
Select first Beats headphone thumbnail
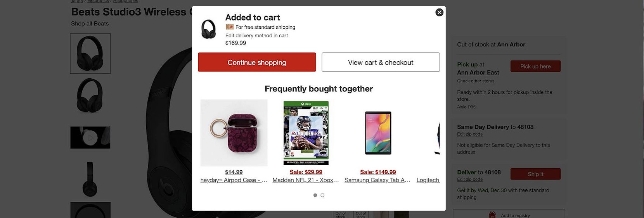(90, 54)
